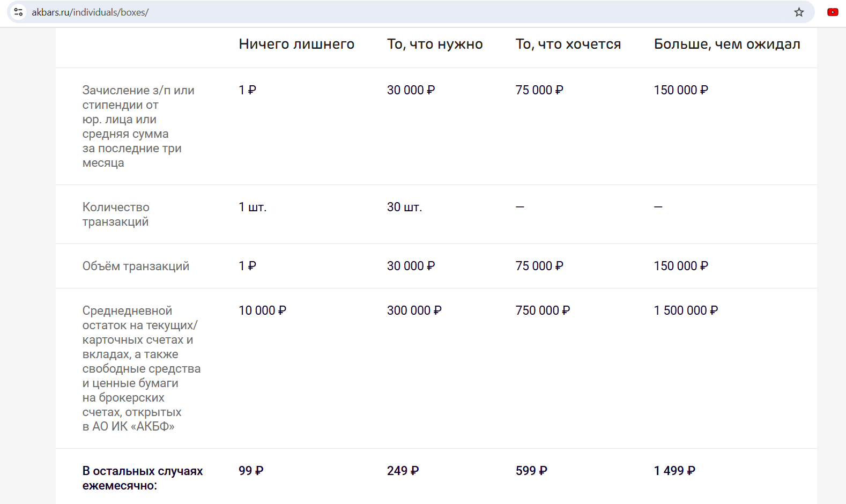Click the "Количество транзакций" row label
The width and height of the screenshot is (846, 504).
click(x=116, y=214)
